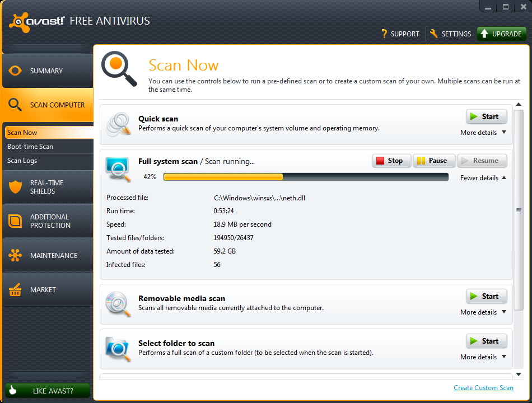Click run time value 0:53:24
532x403 pixels.
(x=223, y=211)
